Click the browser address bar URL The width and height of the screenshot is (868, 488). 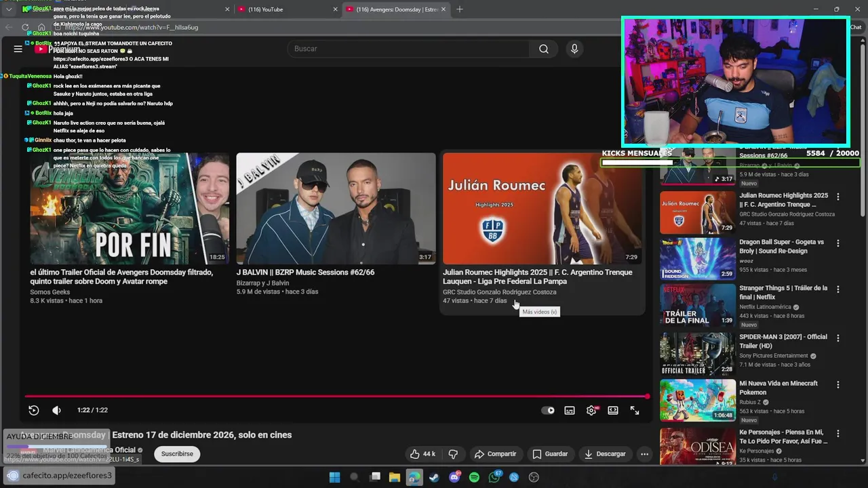[x=132, y=27]
